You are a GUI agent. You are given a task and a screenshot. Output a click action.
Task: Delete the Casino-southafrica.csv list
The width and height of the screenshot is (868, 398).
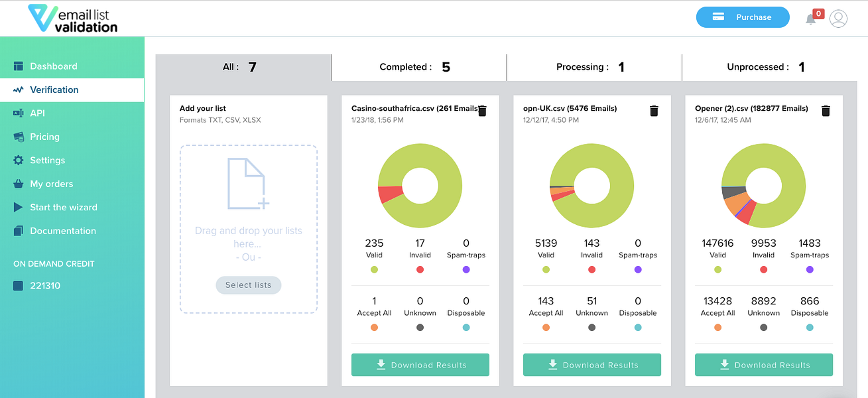coord(482,111)
